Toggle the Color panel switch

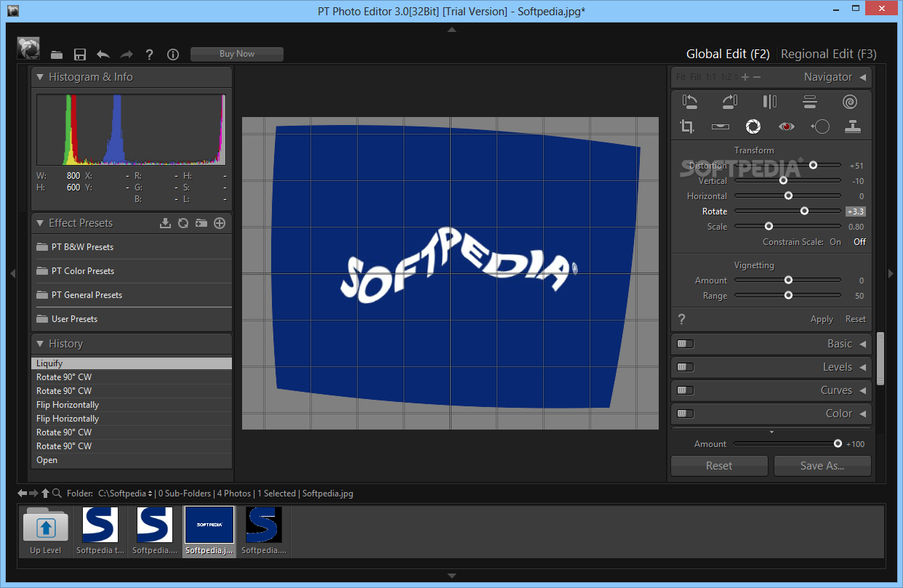tap(685, 414)
